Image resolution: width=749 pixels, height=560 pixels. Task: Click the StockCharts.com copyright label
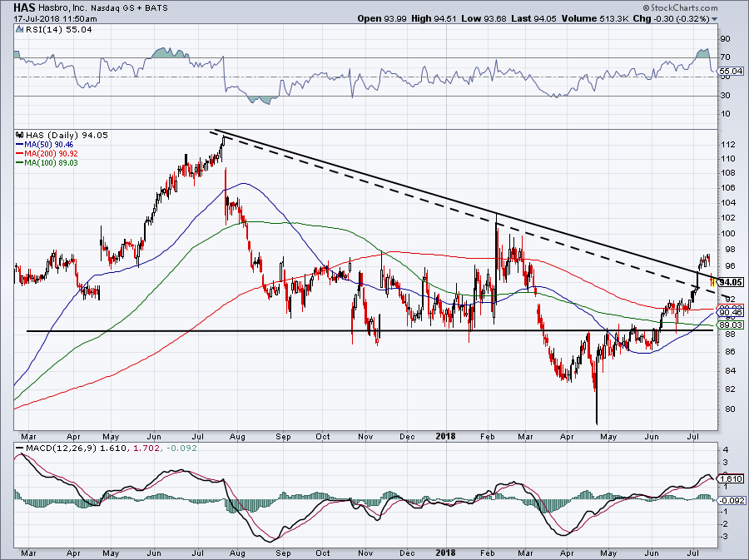coord(681,8)
